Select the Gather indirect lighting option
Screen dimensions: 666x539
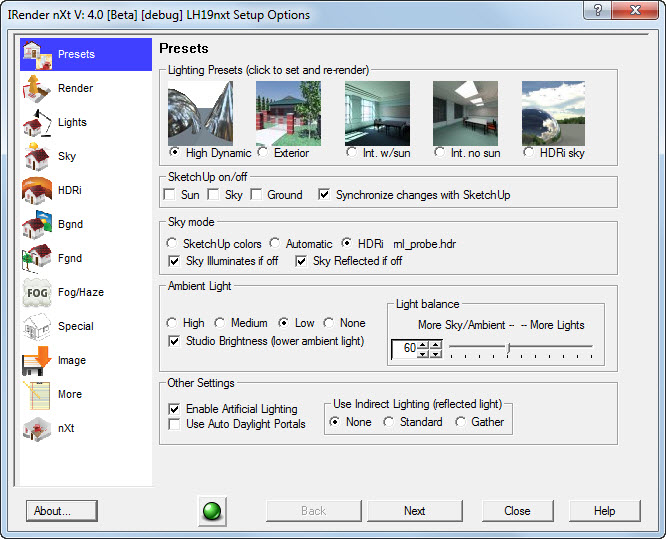[461, 422]
